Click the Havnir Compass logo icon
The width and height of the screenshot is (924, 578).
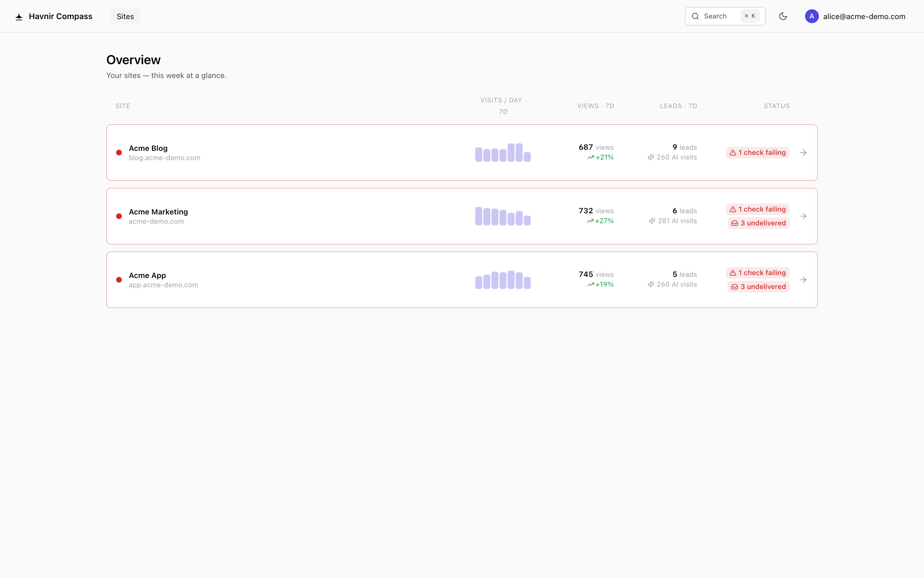click(19, 16)
